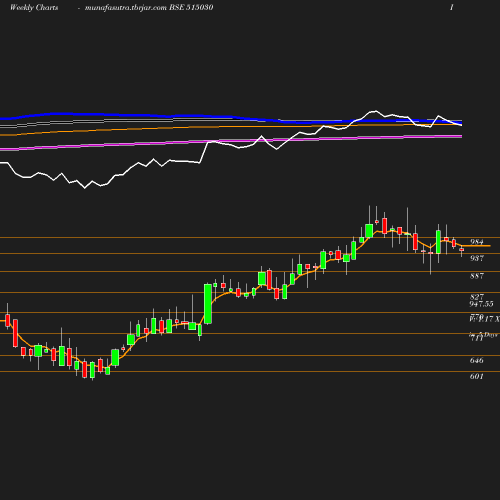The width and height of the screenshot is (500, 500).
Task: Click the "munafasutra.tbrjar.com BSE 515030" label
Action: (x=149, y=7)
